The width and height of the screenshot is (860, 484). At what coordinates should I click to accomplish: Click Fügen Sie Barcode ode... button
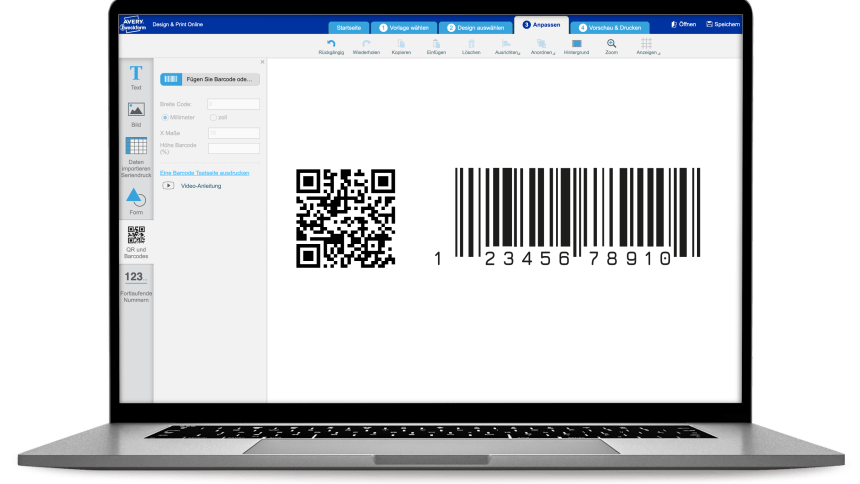[x=210, y=79]
